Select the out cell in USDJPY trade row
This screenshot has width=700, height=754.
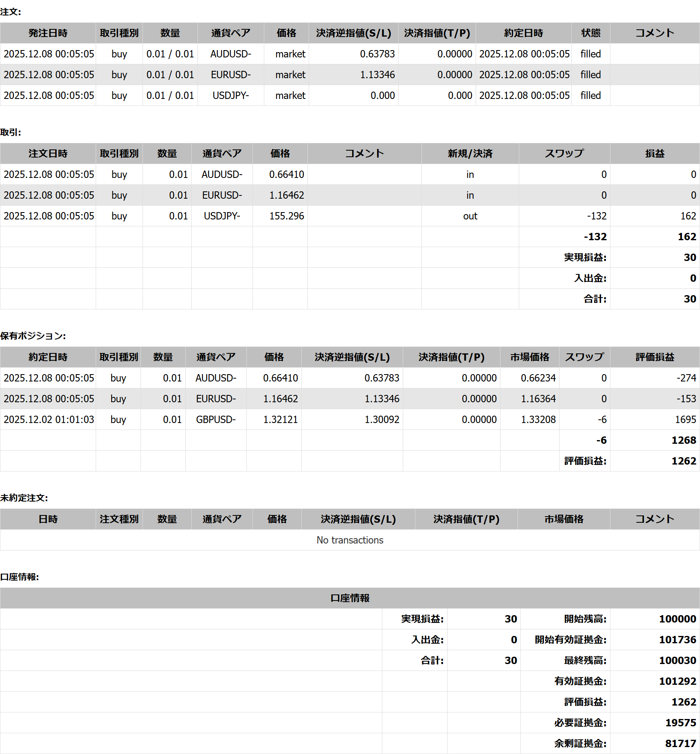(x=470, y=216)
